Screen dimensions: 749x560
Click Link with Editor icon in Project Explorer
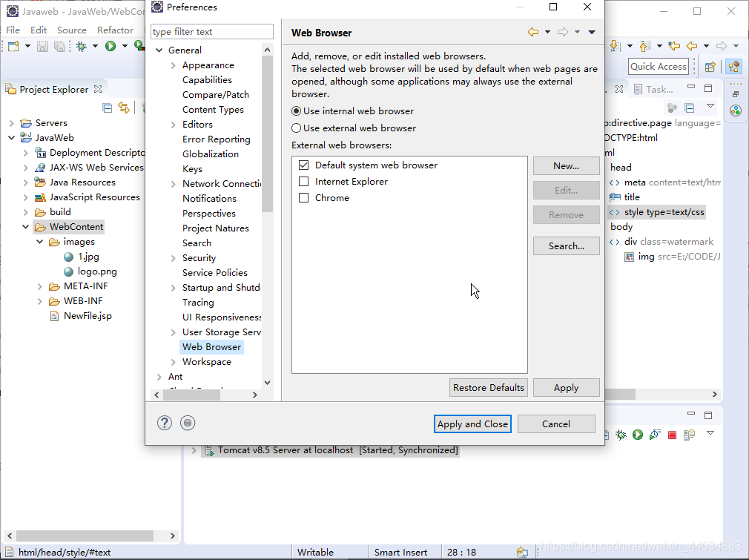click(x=124, y=108)
